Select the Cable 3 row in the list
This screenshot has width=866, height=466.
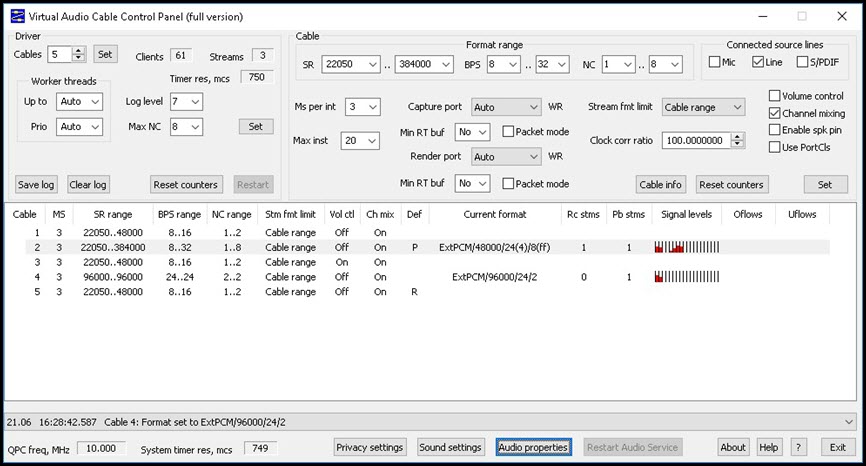pyautogui.click(x=427, y=262)
